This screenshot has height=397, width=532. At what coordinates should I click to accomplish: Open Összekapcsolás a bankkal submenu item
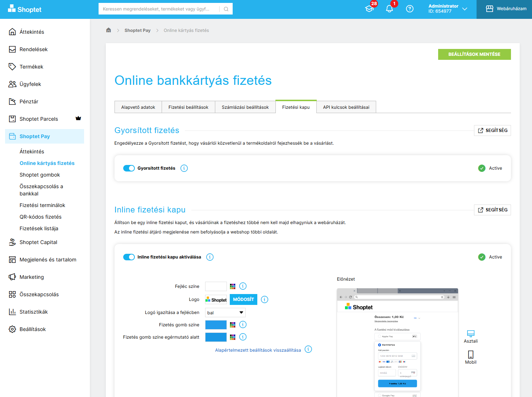point(41,190)
